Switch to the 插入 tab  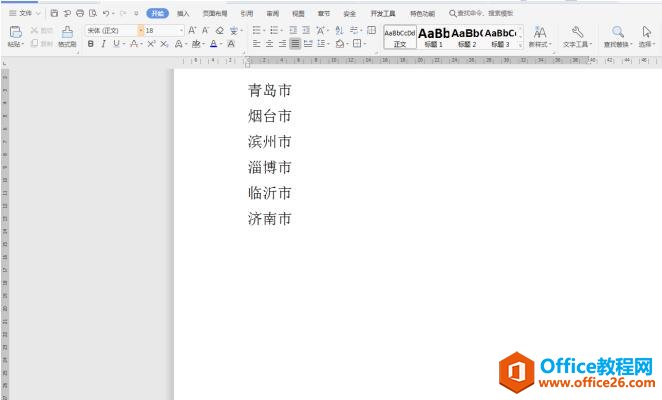183,14
